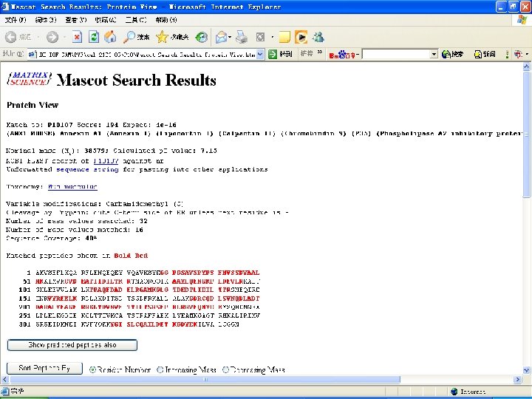Open the Edit menu (编辑)
The height and width of the screenshot is (399, 532).
(x=46, y=20)
